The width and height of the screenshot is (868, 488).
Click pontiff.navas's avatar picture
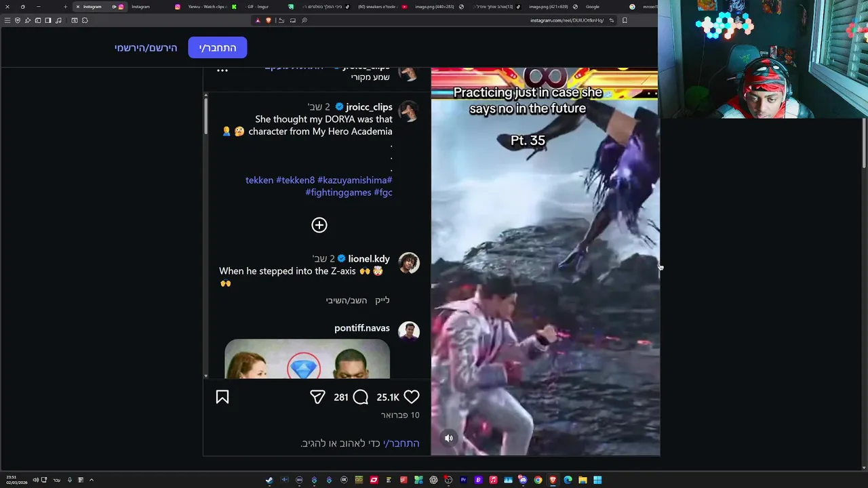pos(408,331)
